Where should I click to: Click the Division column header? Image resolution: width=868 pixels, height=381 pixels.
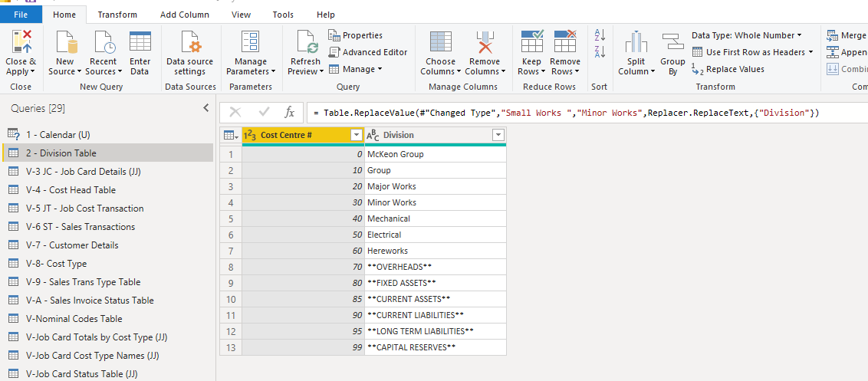pos(435,135)
